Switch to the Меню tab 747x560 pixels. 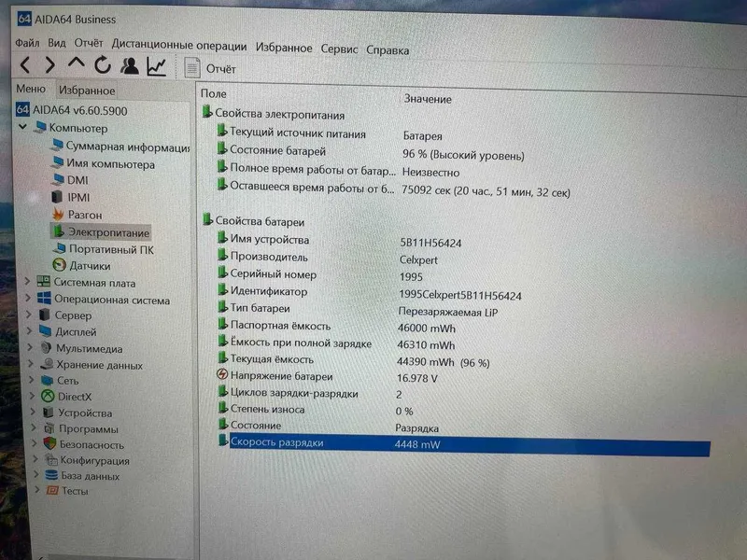(31, 89)
